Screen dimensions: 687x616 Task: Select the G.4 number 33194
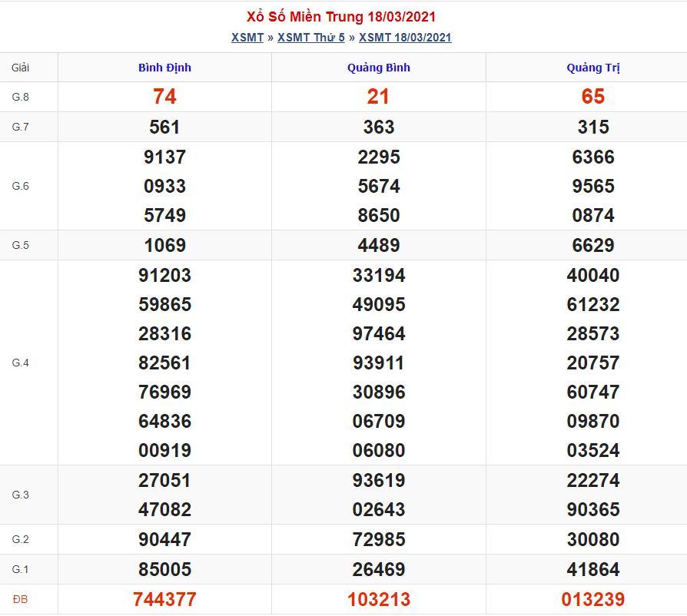click(x=379, y=275)
